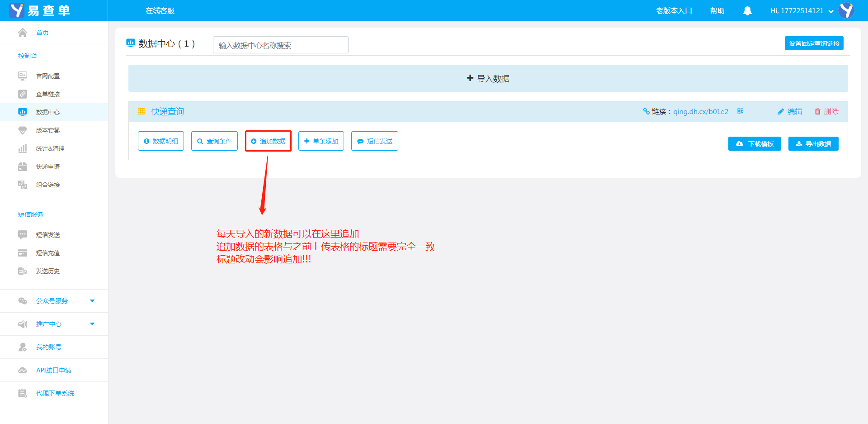868x424 pixels.
Task: Open the user account dropdown chevron
Action: (x=831, y=11)
